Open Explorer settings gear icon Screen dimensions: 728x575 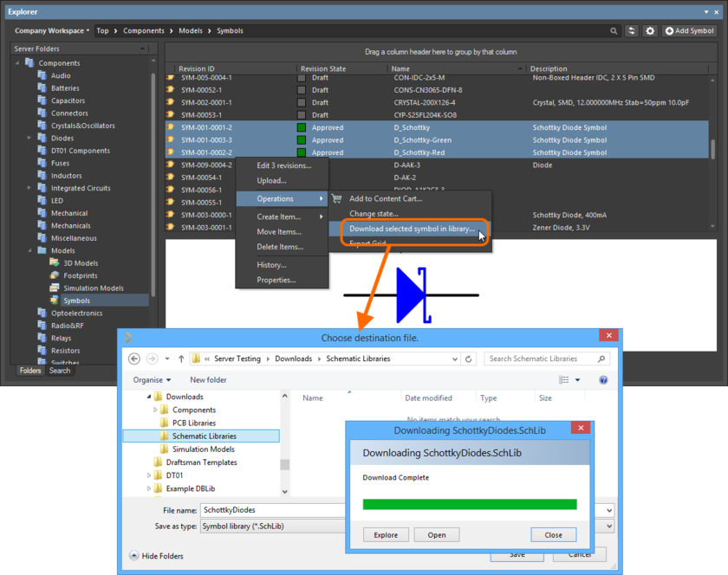pos(650,31)
